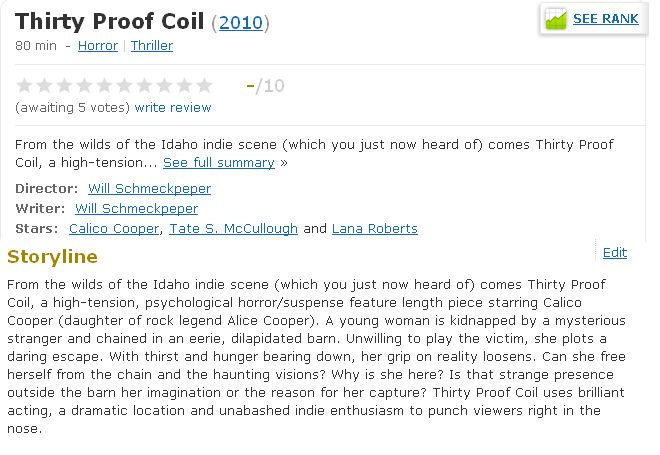Open the 2010 year link
This screenshot has width=660, height=455.
[241, 23]
